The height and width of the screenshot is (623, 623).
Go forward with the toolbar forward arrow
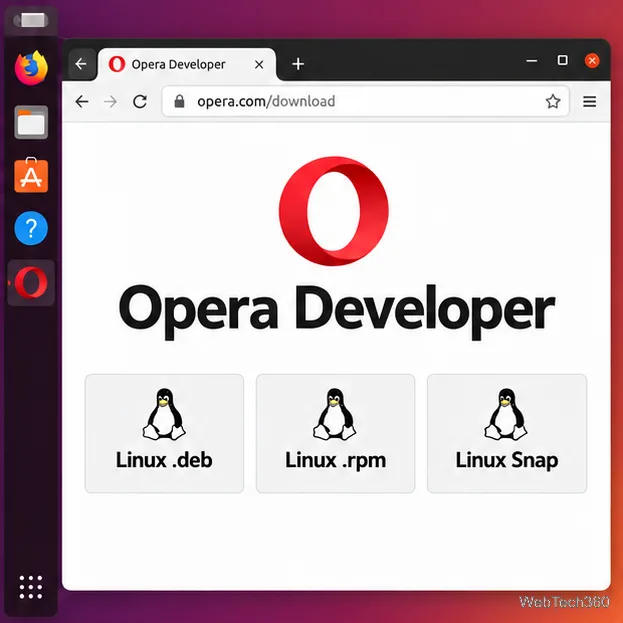pyautogui.click(x=110, y=102)
